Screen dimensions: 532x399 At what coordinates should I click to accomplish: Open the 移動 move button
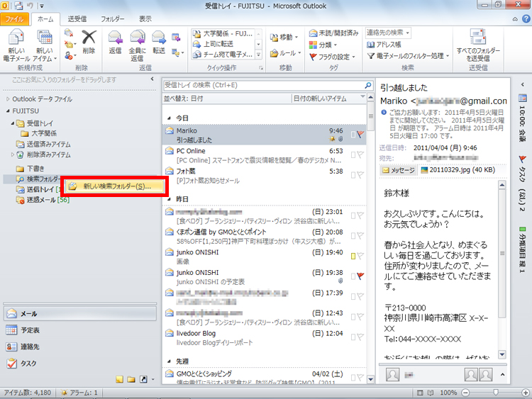pyautogui.click(x=284, y=38)
